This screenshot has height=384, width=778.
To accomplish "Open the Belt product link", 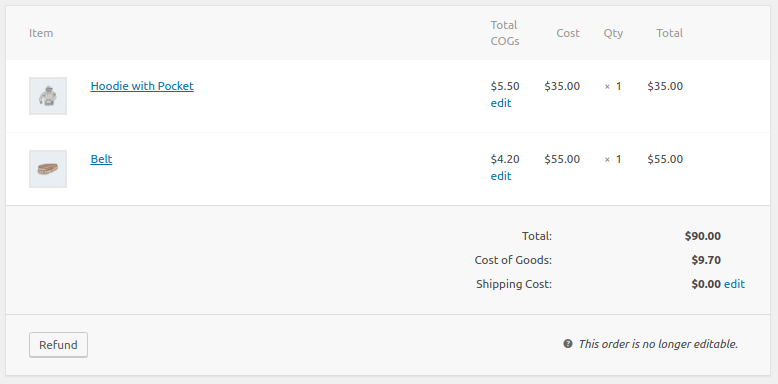I will [x=101, y=159].
